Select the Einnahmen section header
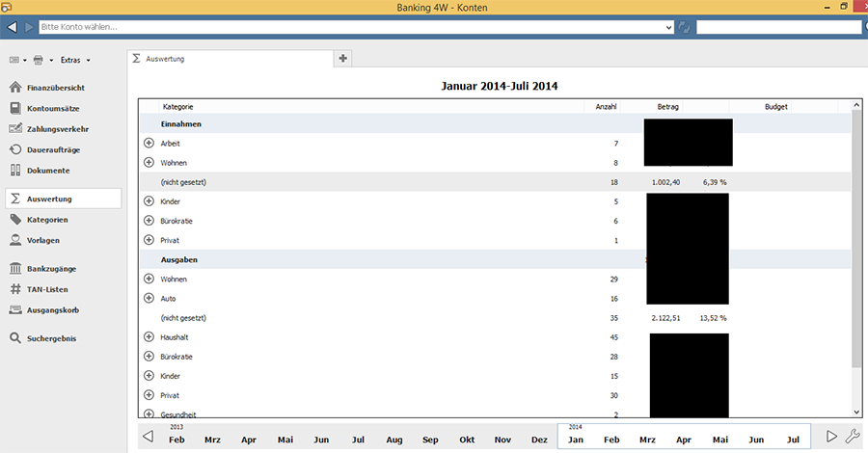The width and height of the screenshot is (868, 453). 495,123
